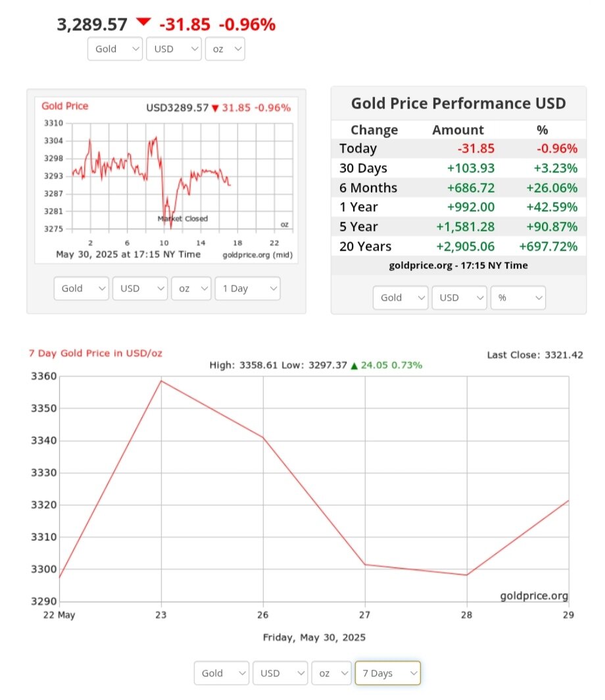Image resolution: width=605 pixels, height=700 pixels.
Task: Open USD currency dropdown under headline price
Action: 174,49
